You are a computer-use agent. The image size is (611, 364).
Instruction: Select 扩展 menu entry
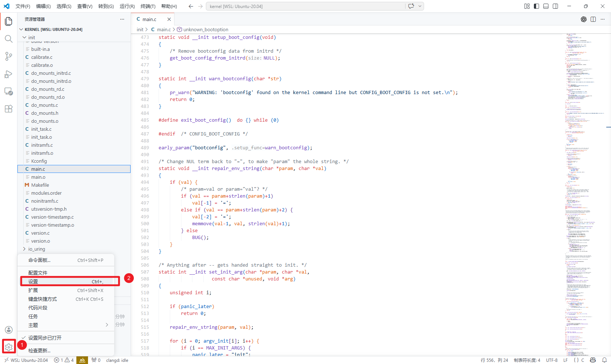[x=66, y=290]
